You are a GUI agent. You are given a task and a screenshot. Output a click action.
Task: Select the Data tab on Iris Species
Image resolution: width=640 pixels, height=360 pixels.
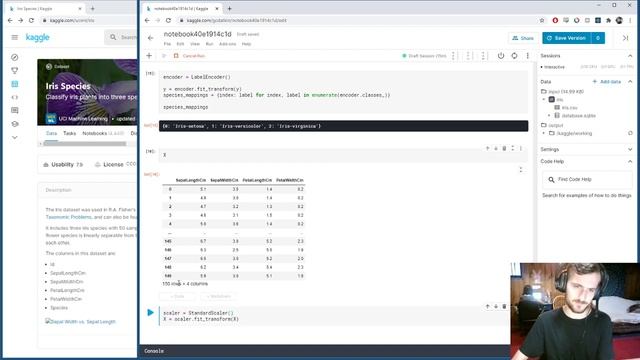point(51,133)
